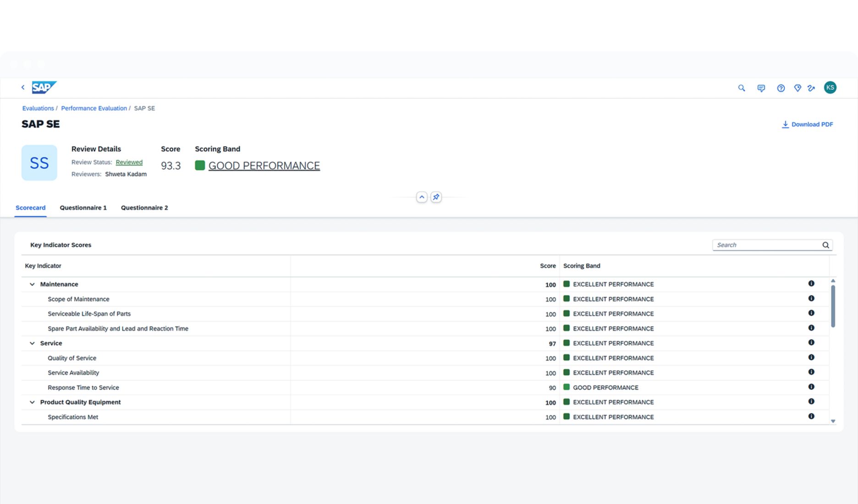Collapse the page header with up chevron
The image size is (858, 504).
click(421, 197)
